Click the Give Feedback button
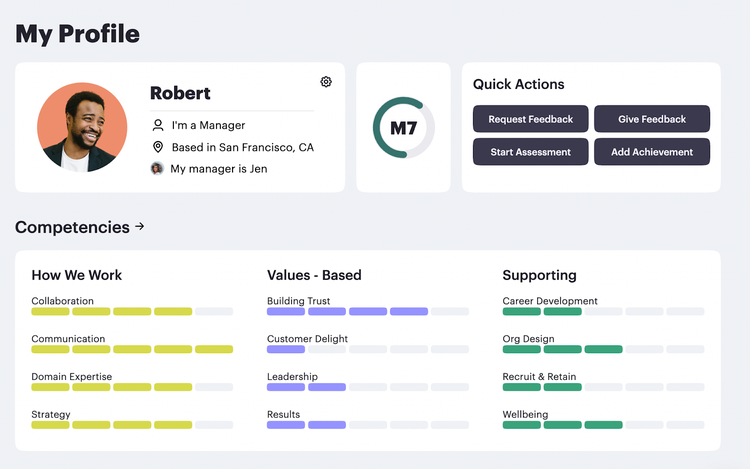750x469 pixels. [652, 119]
